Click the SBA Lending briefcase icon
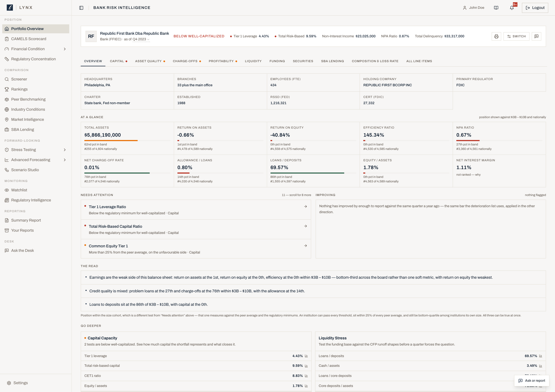Image resolution: width=555 pixels, height=392 pixels. [x=7, y=130]
